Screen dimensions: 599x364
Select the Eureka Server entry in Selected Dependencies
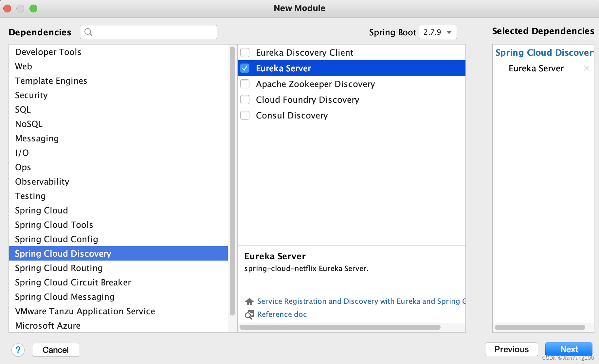(x=536, y=68)
